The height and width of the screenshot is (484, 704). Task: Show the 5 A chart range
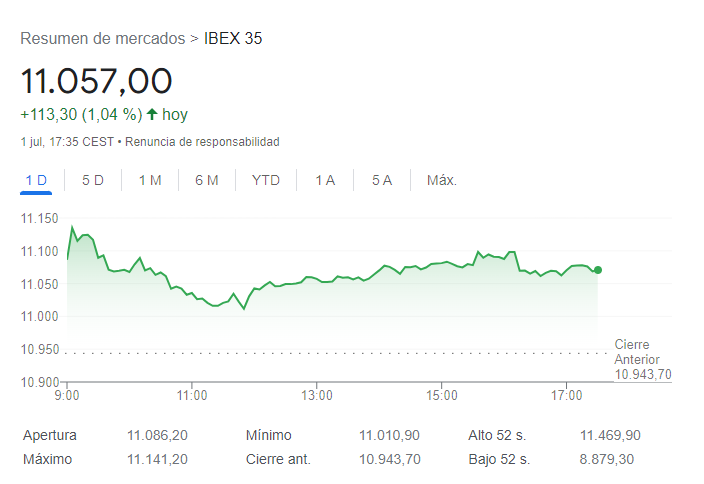(x=382, y=180)
